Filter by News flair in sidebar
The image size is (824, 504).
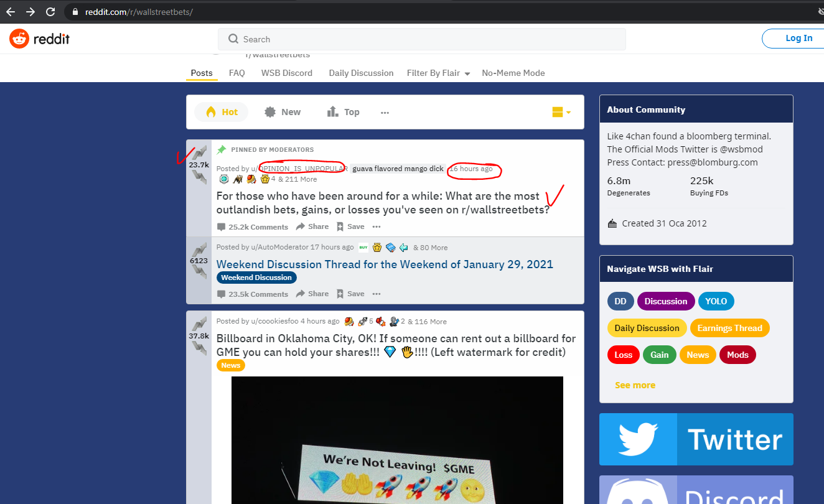(698, 355)
